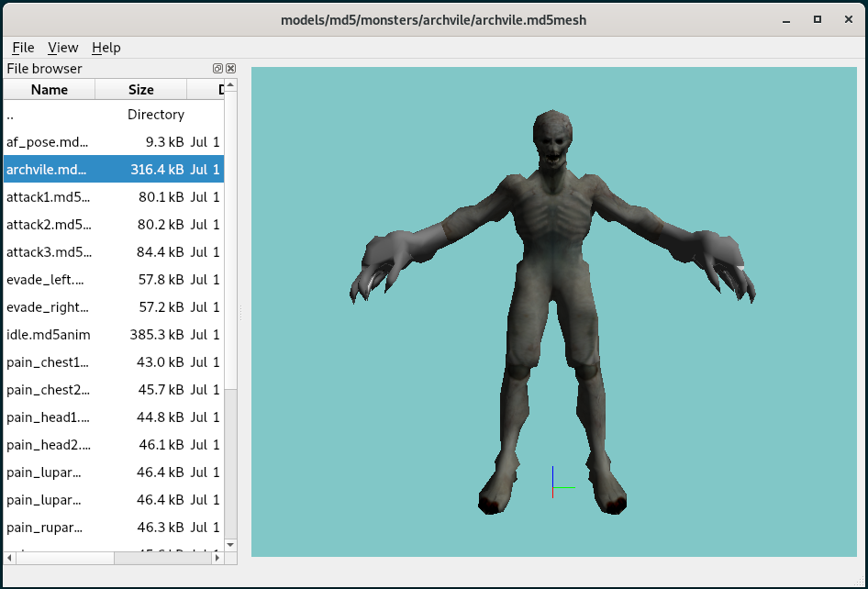Screen dimensions: 868x589
Task: Select the pain_chest2... file
Action: 114,390
